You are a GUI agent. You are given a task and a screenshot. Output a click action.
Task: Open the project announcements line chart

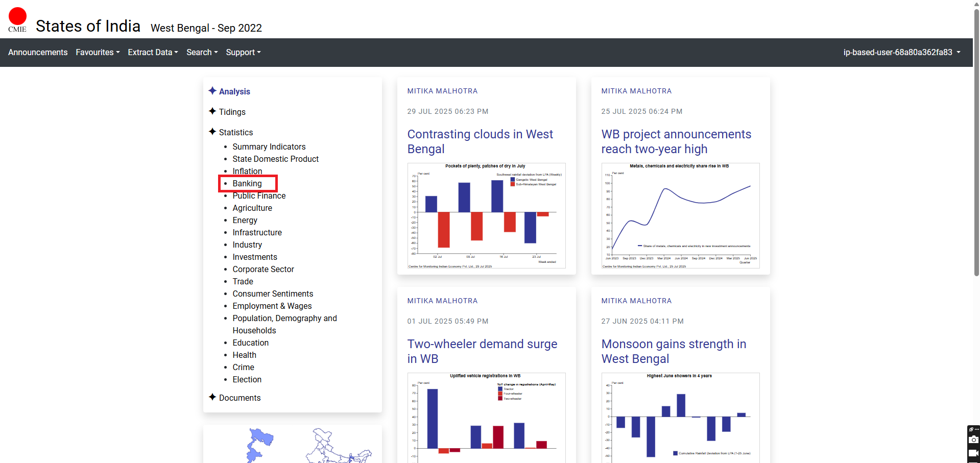680,215
